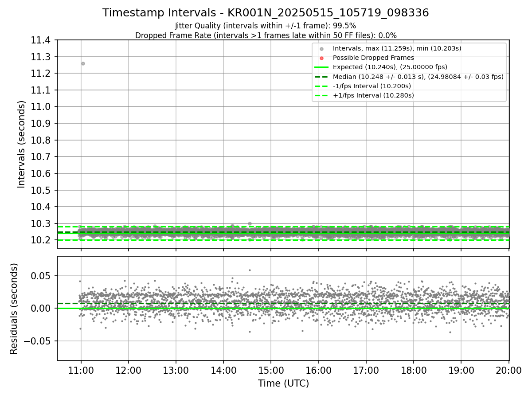Click the legend entry +1/fps Interval 10.280s
Viewport: 532px width, 399px height.
(373, 95)
